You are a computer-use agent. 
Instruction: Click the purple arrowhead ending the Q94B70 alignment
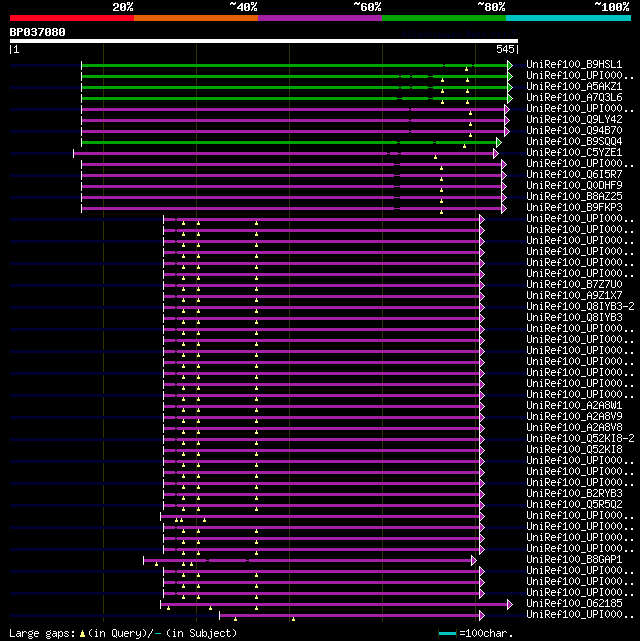click(507, 132)
